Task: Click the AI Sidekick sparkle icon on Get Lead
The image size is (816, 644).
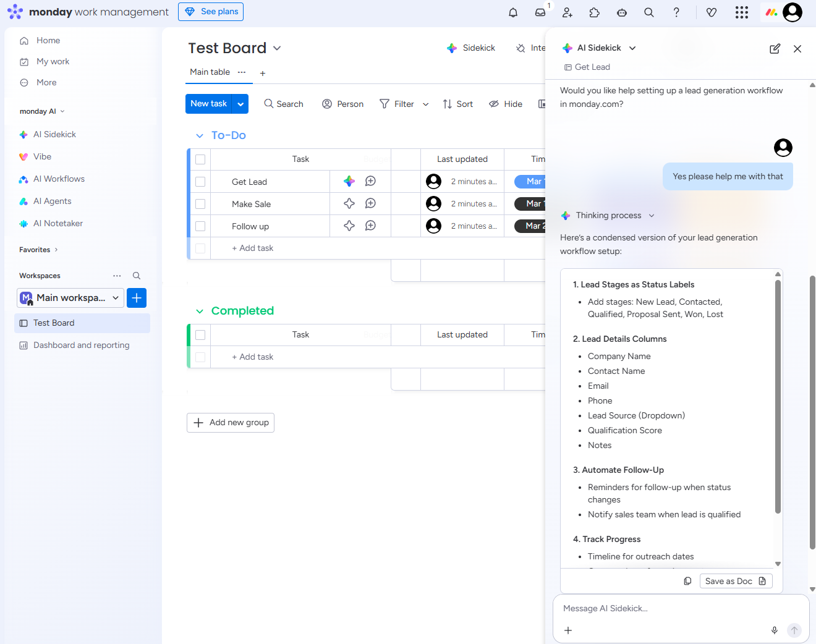Action: click(x=349, y=180)
